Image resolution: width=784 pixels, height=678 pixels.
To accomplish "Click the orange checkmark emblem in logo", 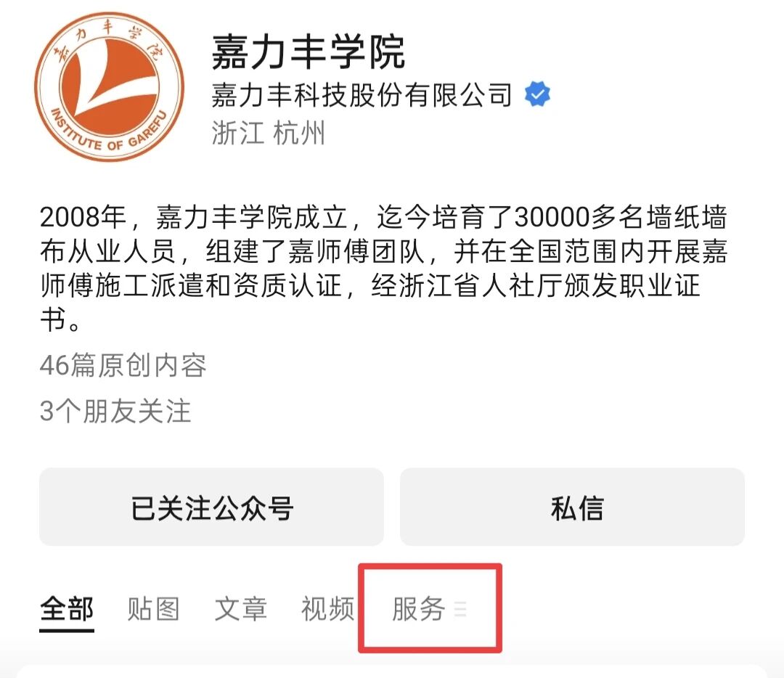I will [110, 80].
